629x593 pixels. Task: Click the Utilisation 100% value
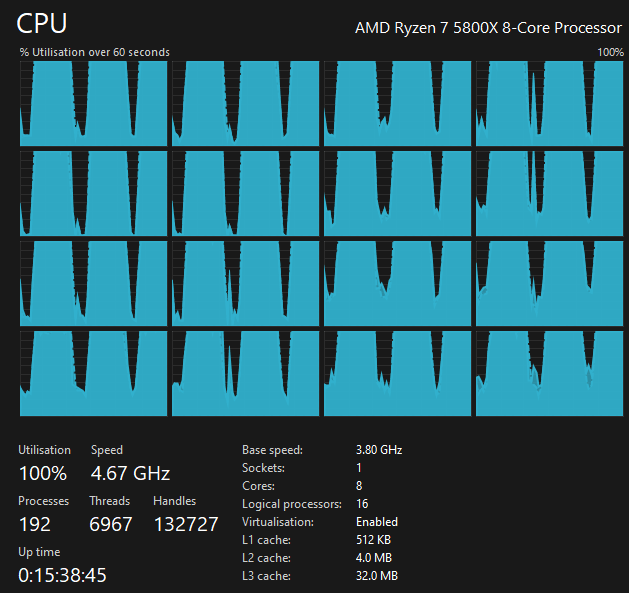click(43, 473)
